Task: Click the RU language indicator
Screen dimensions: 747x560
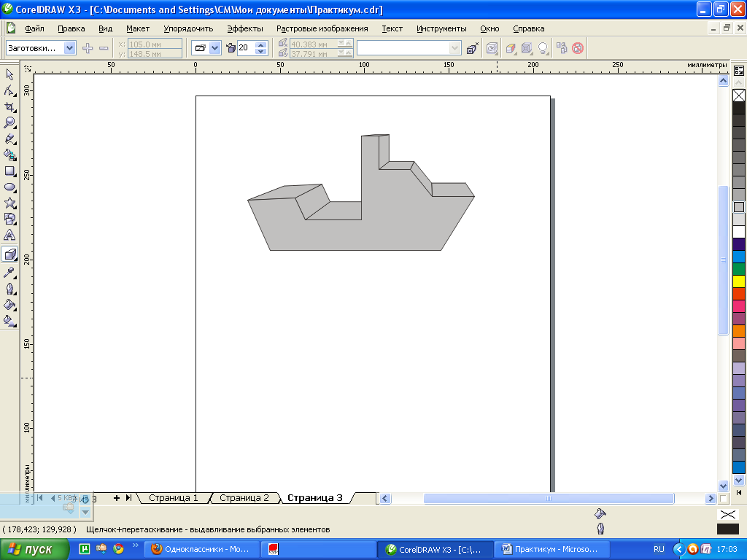Action: coord(659,550)
